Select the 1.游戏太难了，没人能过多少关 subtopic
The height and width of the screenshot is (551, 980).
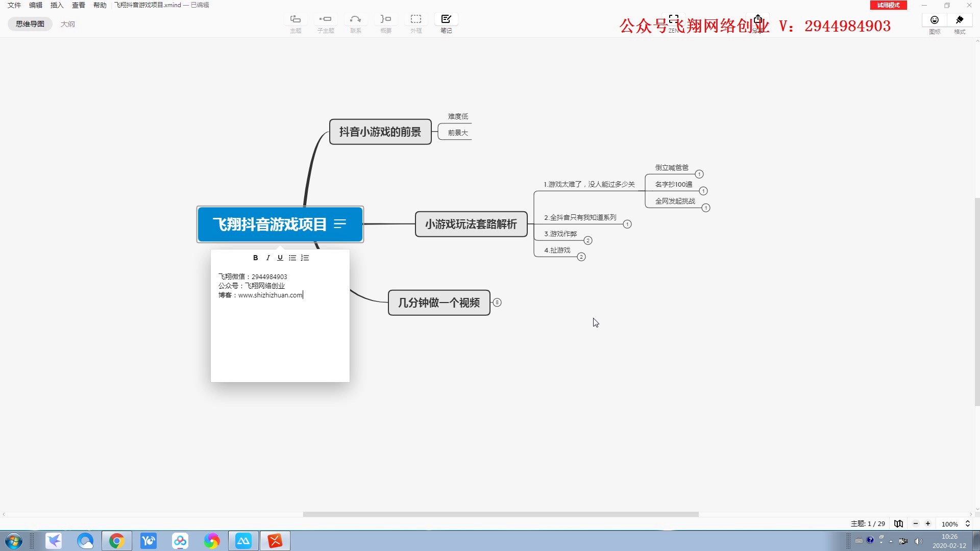(x=589, y=184)
